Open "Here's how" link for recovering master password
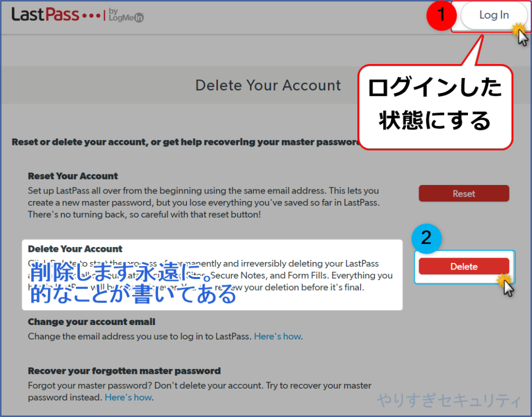Screen dimensions: 532x417 (x=128, y=397)
